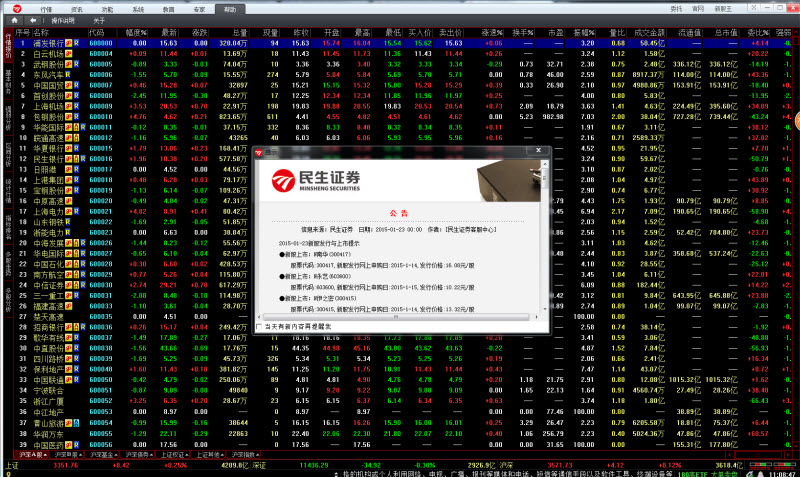Image resolution: width=800 pixels, height=477 pixels.
Task: Sort by the 换手% column header
Action: tap(523, 33)
